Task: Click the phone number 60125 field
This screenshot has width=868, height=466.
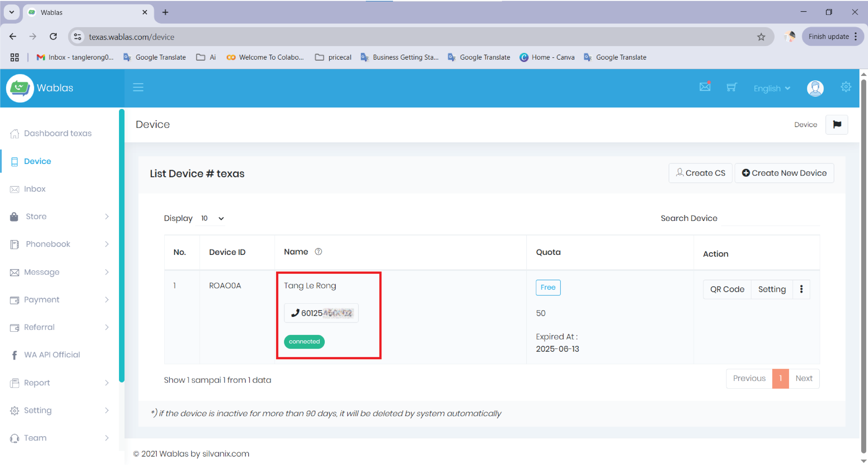Action: pyautogui.click(x=321, y=313)
